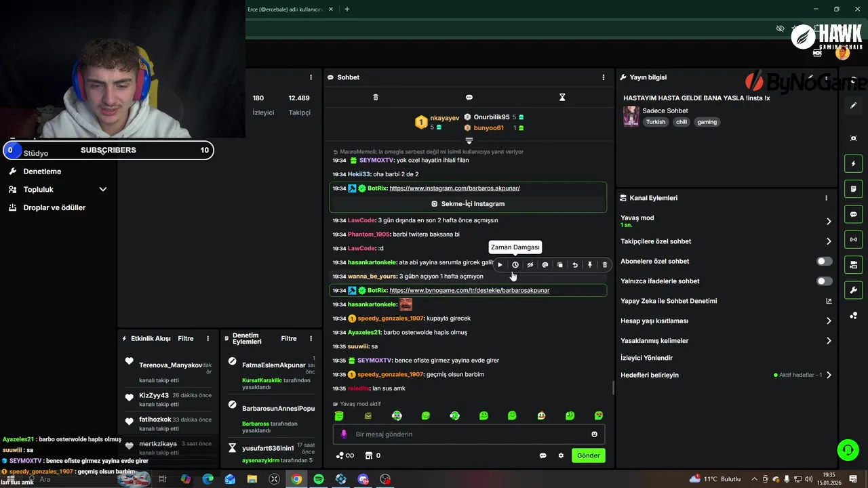Open green headset support button
Screen dimensions: 868x488
(848, 449)
